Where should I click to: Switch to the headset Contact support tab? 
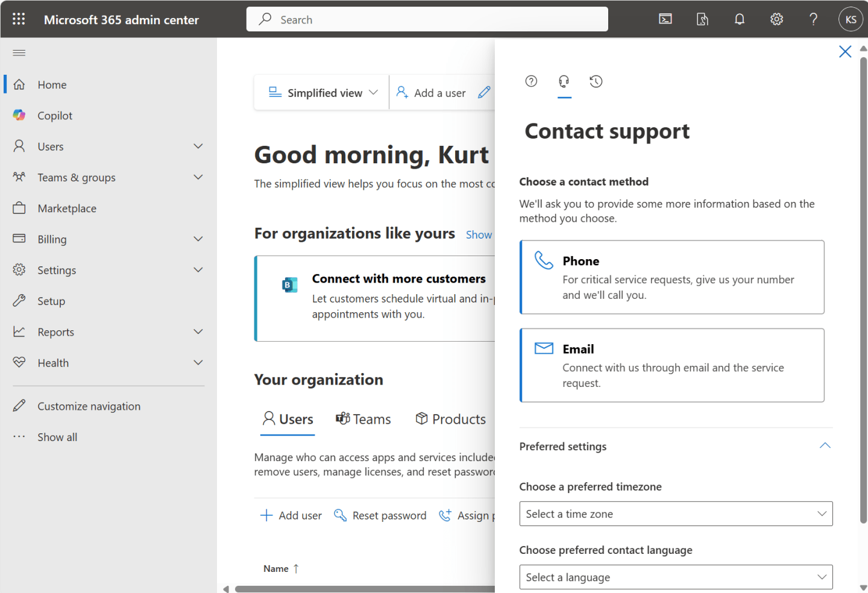point(564,81)
